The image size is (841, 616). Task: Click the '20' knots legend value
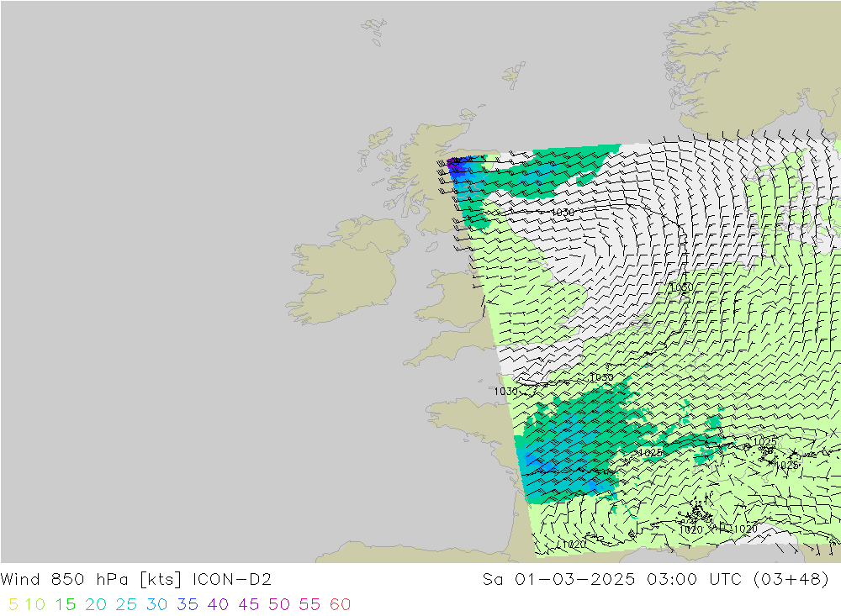coord(96,605)
